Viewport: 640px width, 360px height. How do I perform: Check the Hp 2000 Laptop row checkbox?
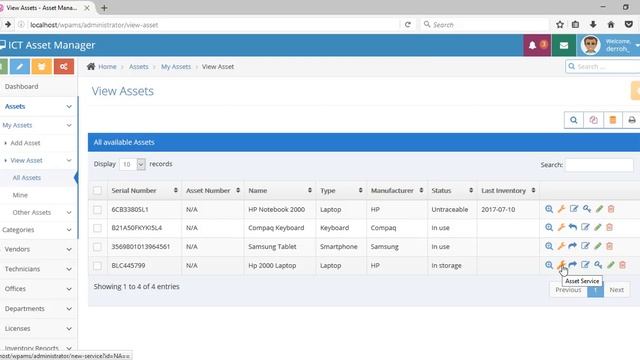tap(97, 266)
